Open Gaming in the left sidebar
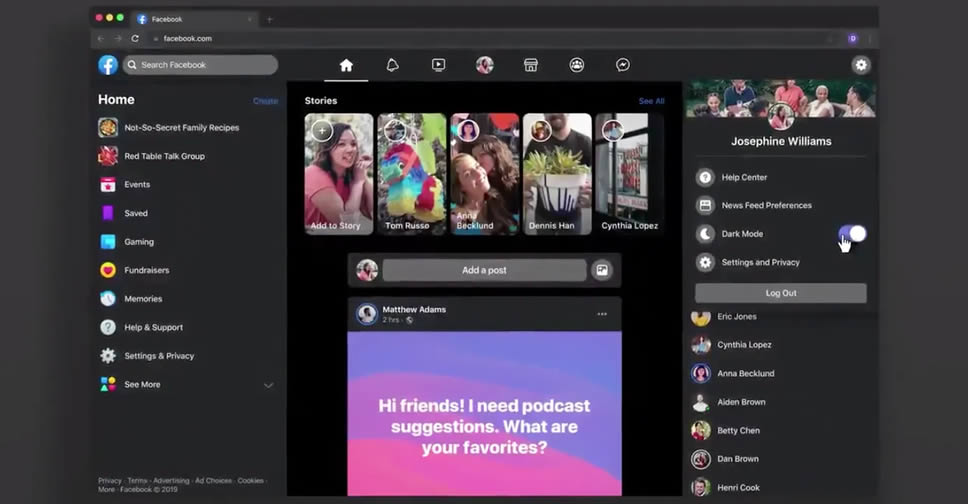Viewport: 968px width, 504px height. pyautogui.click(x=138, y=242)
